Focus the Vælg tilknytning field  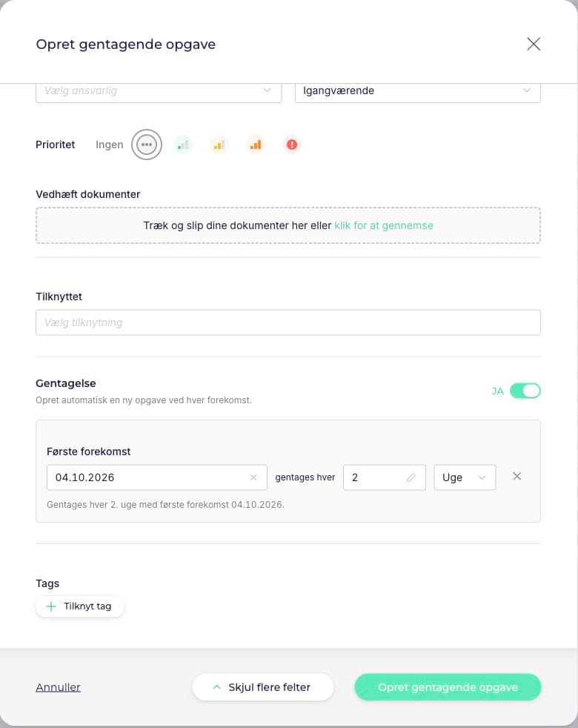(x=288, y=322)
